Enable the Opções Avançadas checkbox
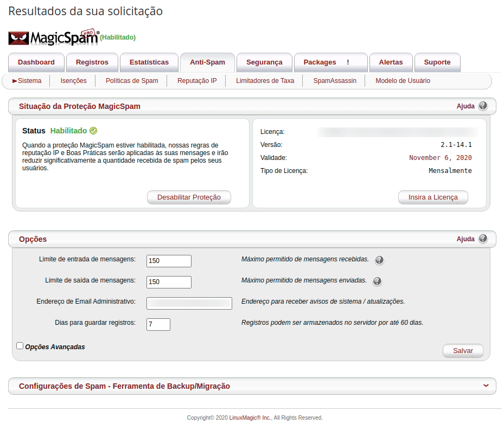 tap(20, 346)
